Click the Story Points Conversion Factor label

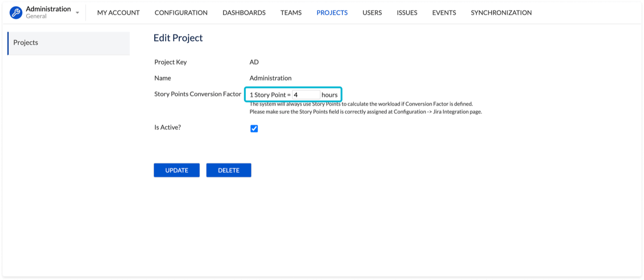click(x=198, y=94)
